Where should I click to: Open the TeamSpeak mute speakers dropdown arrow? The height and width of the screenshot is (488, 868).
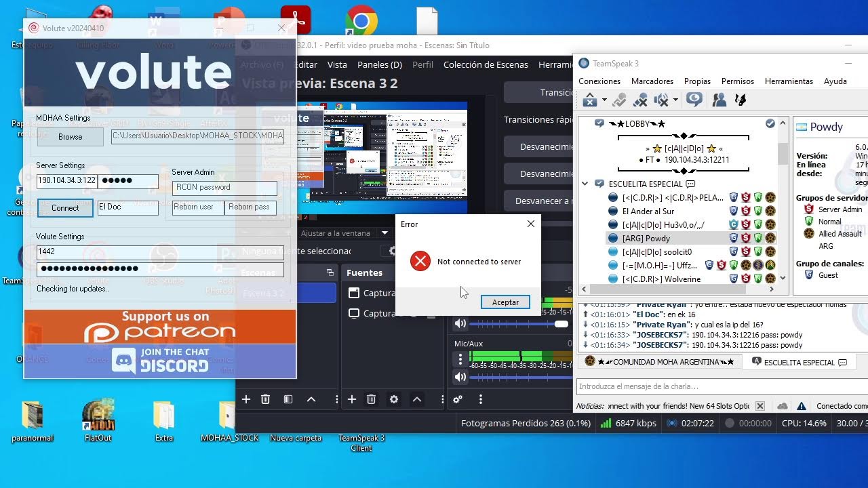coord(675,101)
